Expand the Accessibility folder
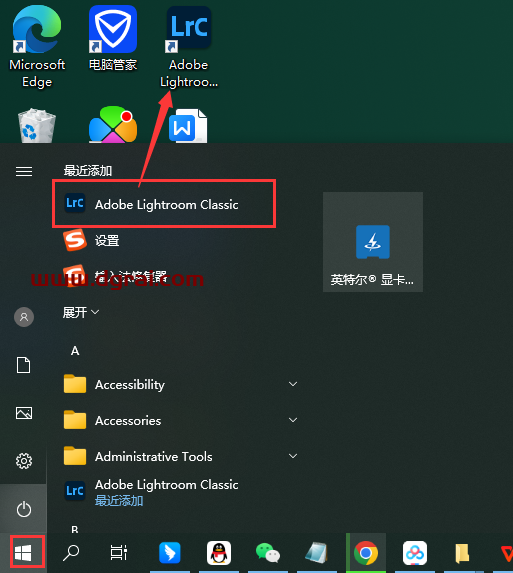513x573 pixels. coord(180,384)
